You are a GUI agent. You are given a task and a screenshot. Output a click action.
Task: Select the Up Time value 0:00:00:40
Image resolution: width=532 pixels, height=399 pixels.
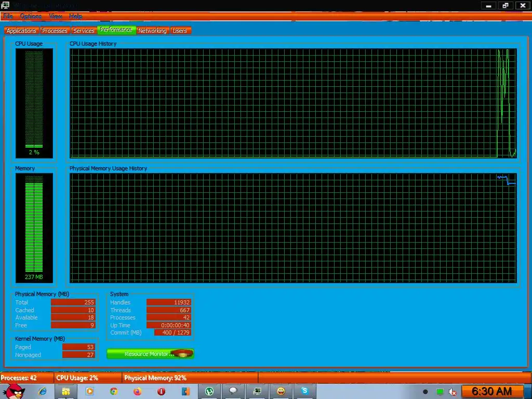[x=169, y=325]
